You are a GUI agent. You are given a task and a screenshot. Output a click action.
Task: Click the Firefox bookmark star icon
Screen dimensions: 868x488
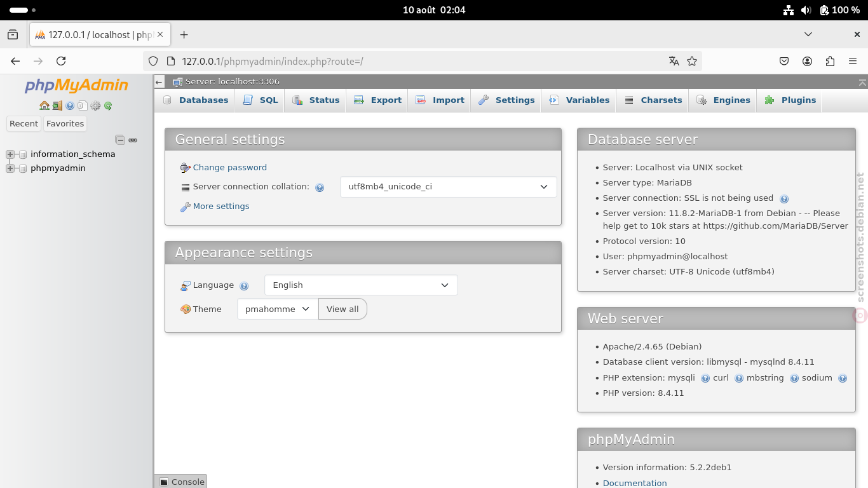point(692,61)
